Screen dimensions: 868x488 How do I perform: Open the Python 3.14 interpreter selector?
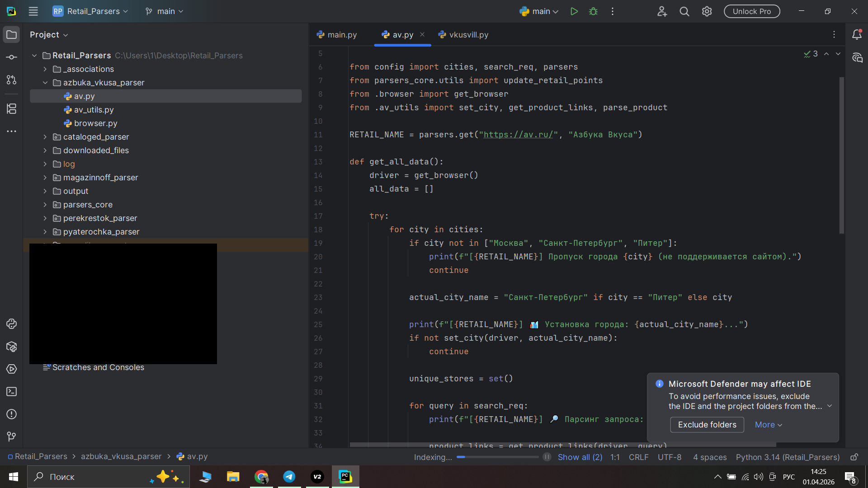click(788, 457)
